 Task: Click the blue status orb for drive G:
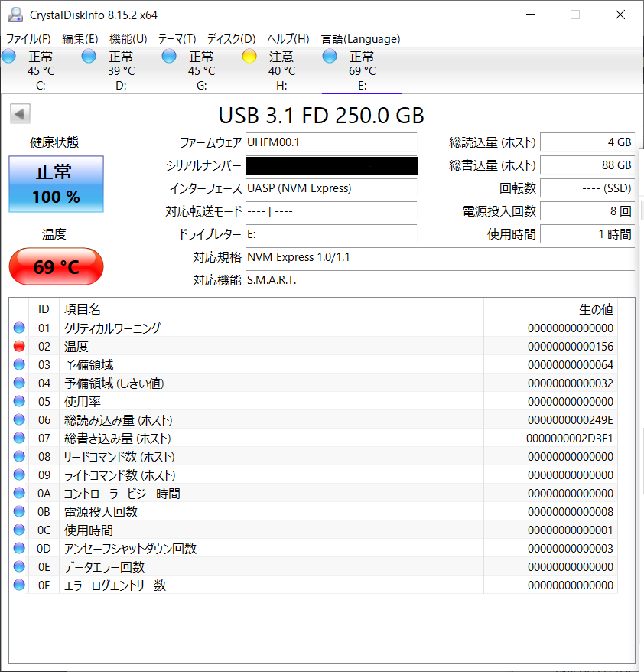[169, 56]
